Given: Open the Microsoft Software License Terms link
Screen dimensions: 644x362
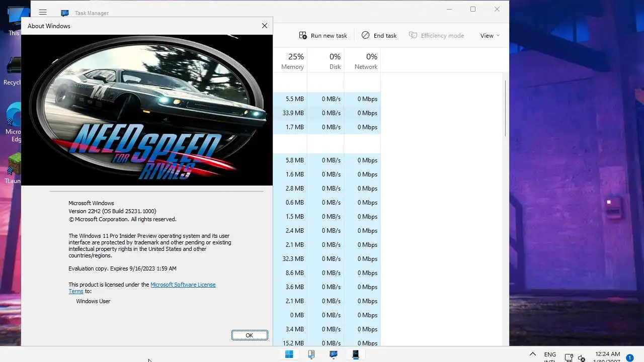Looking at the screenshot, I should 183,285.
